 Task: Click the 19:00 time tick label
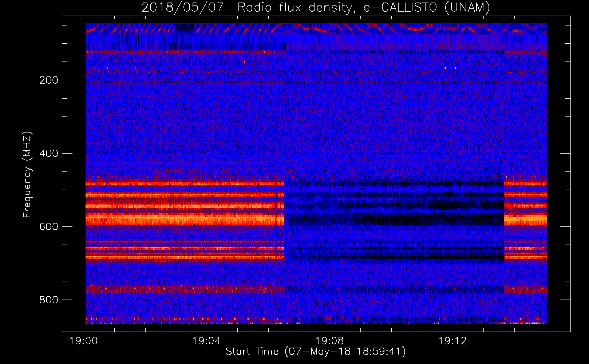(x=84, y=341)
